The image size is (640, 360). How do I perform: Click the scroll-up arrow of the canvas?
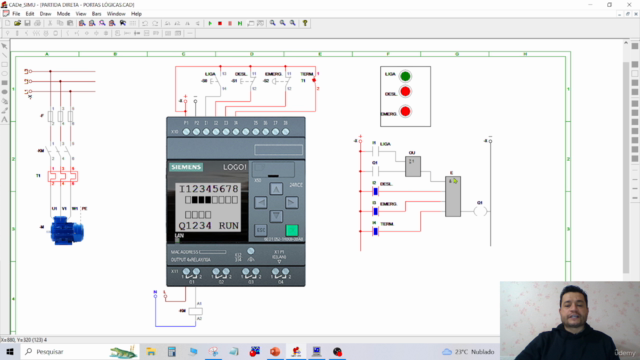pos(626,42)
